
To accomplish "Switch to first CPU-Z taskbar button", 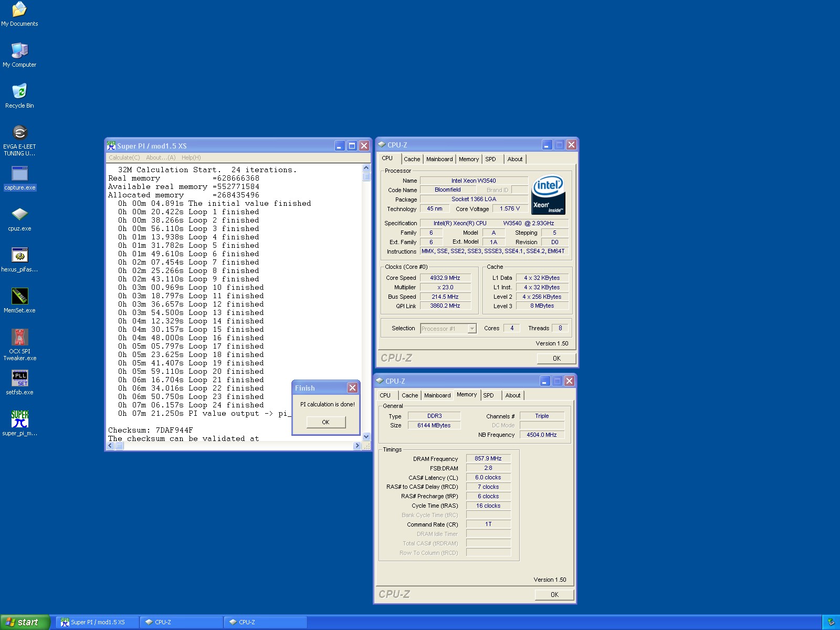I will (x=182, y=622).
